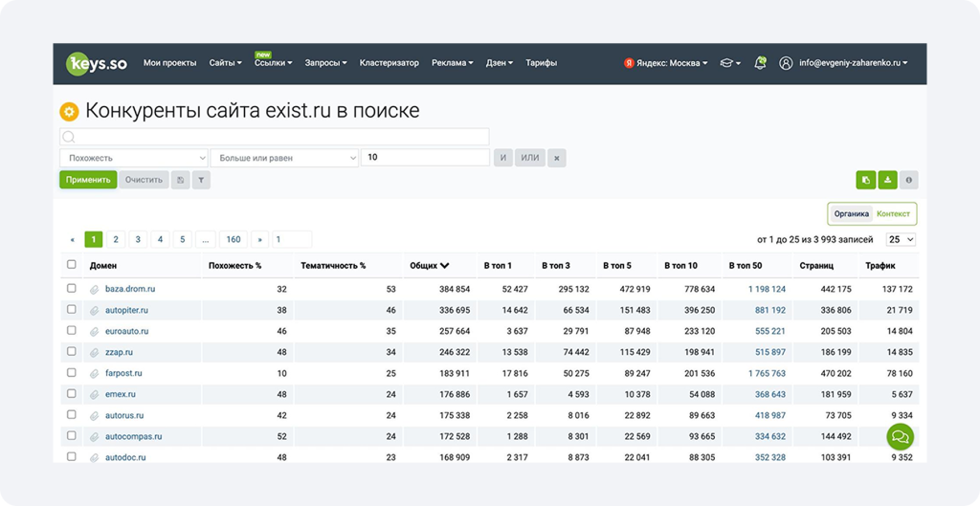
Task: Expand the Запросы dropdown menu
Action: click(x=325, y=63)
